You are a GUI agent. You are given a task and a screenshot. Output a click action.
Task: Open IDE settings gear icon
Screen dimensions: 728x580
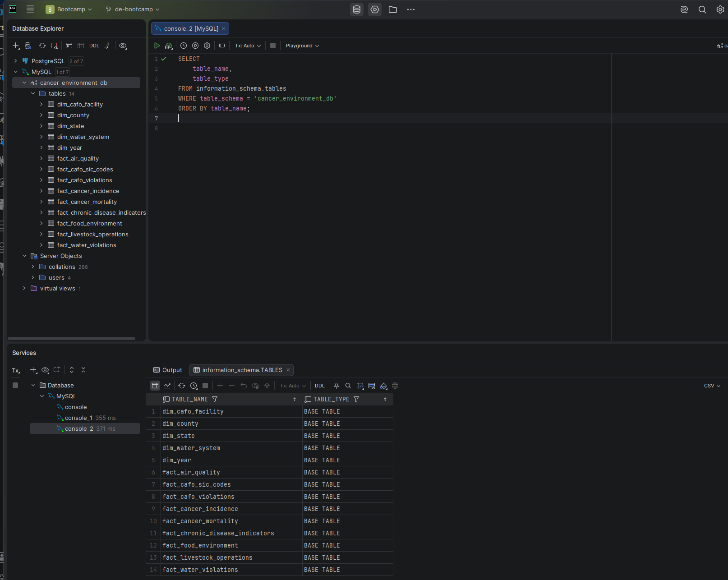coord(720,9)
